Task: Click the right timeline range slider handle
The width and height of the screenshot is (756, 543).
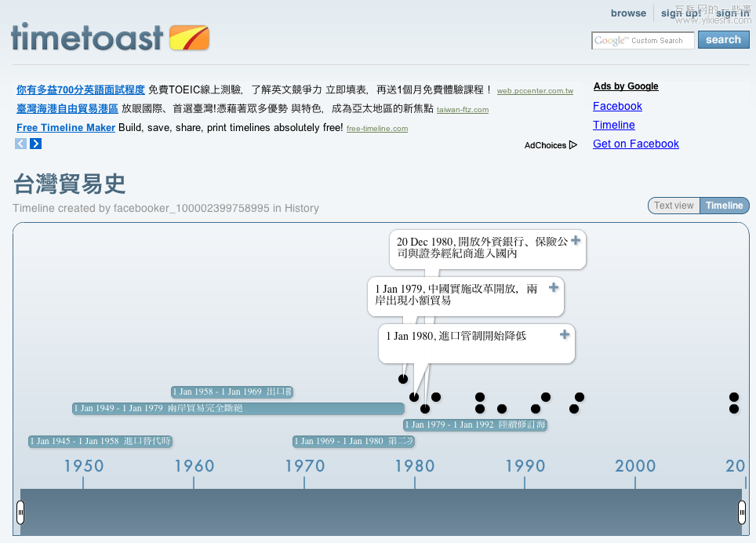Action: (742, 512)
